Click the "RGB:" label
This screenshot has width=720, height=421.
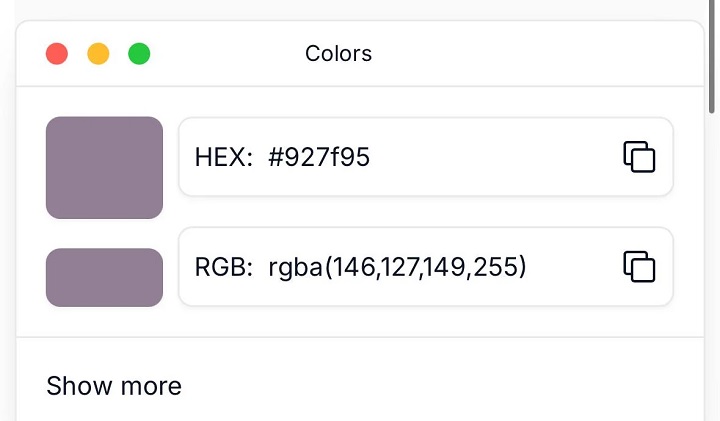click(x=224, y=267)
